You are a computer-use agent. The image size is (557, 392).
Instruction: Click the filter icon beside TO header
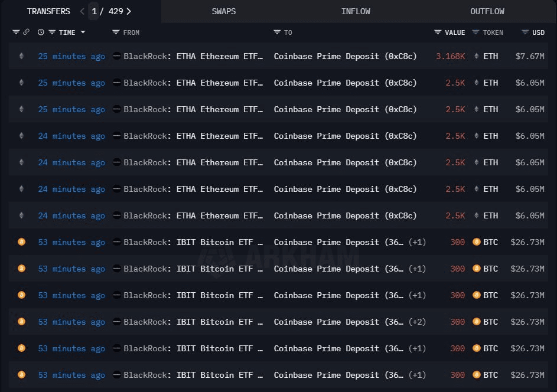click(277, 32)
